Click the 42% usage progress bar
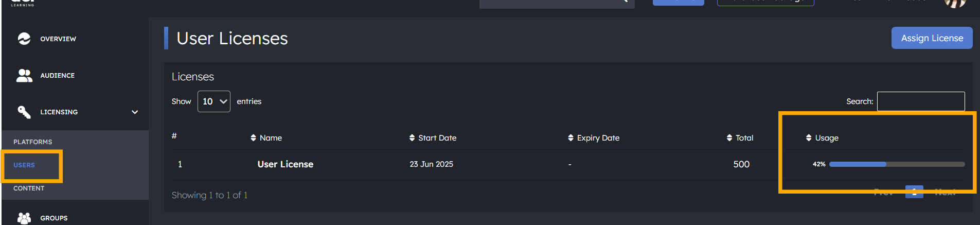 coord(897,164)
